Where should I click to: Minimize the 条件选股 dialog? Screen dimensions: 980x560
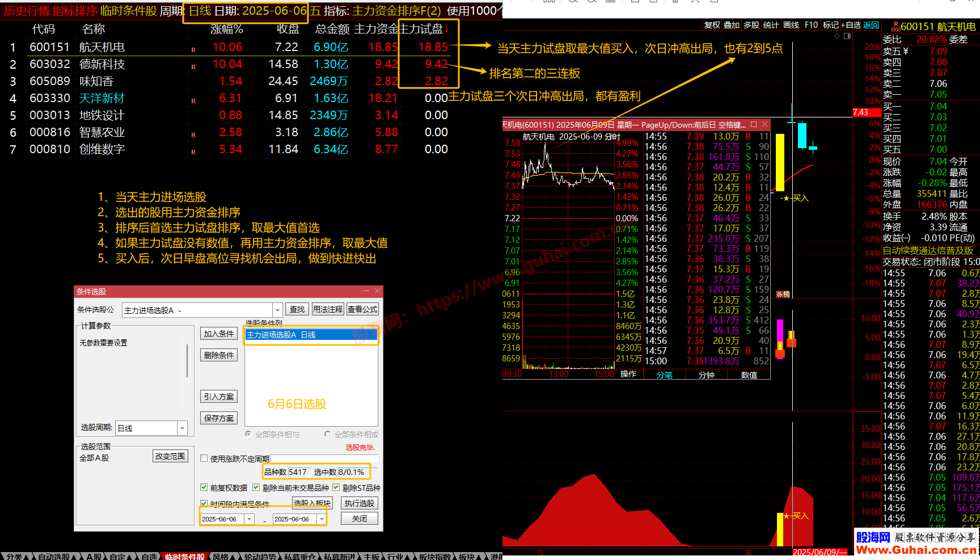pos(366,291)
